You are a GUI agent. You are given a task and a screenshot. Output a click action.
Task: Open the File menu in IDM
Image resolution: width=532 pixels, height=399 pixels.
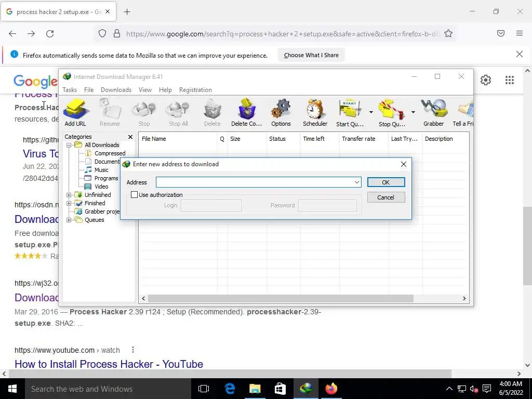coord(89,90)
